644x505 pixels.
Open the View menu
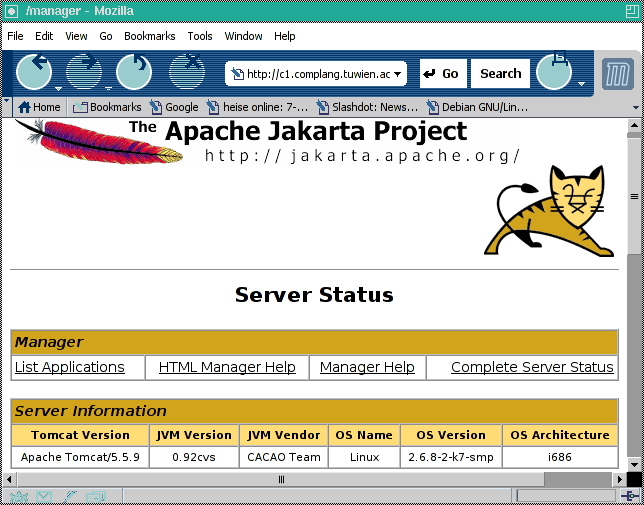click(x=76, y=36)
